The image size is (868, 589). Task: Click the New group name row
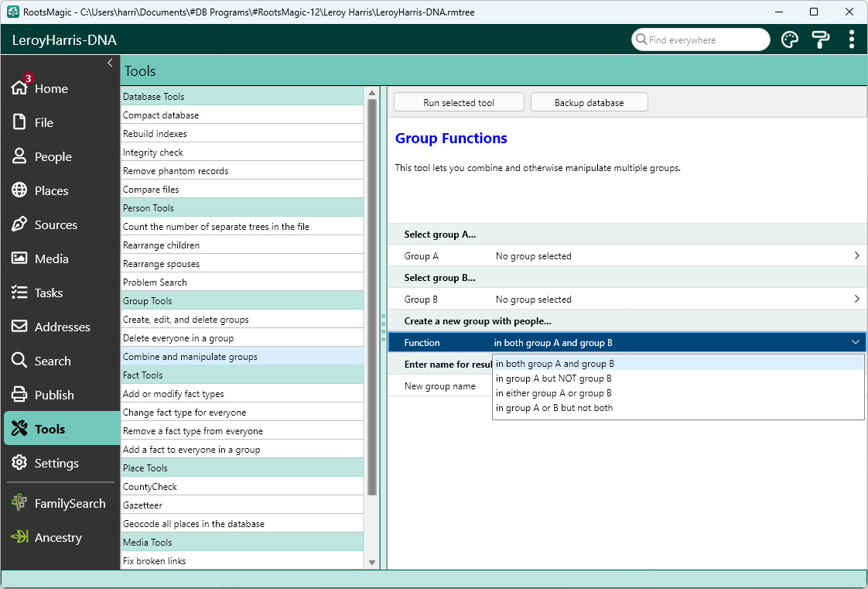(440, 386)
